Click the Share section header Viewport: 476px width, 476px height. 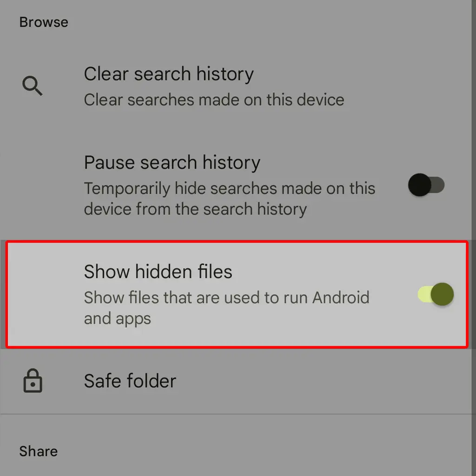click(38, 451)
